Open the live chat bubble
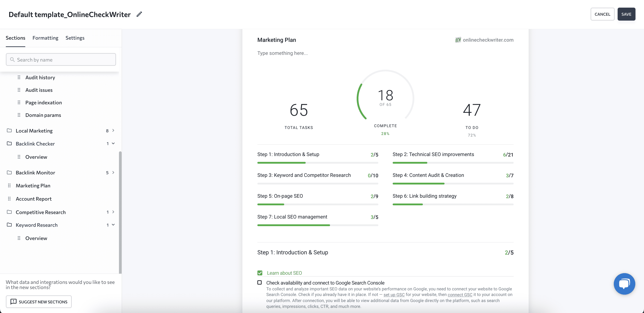Image resolution: width=644 pixels, height=313 pixels. pyautogui.click(x=624, y=284)
